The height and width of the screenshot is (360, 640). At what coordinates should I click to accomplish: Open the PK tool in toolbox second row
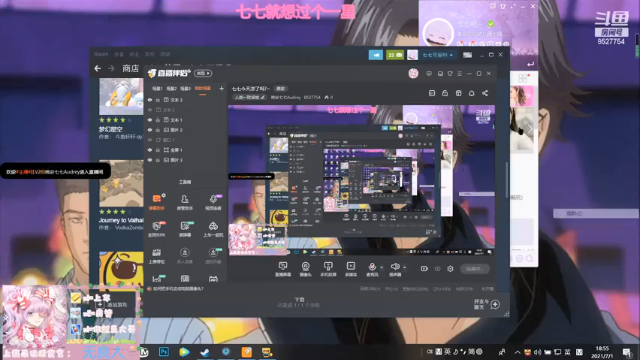(157, 229)
